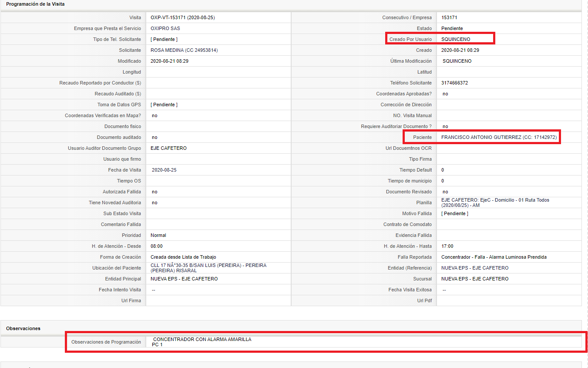Click the Modificado date 2020-08-21 08:29
Image resolution: width=588 pixels, height=368 pixels.
170,61
